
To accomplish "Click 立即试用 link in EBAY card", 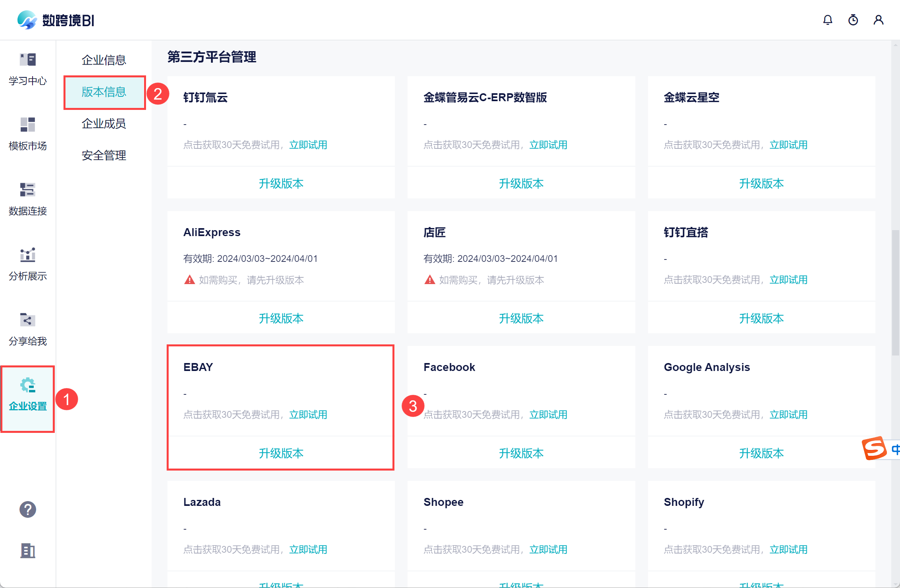I will click(308, 415).
